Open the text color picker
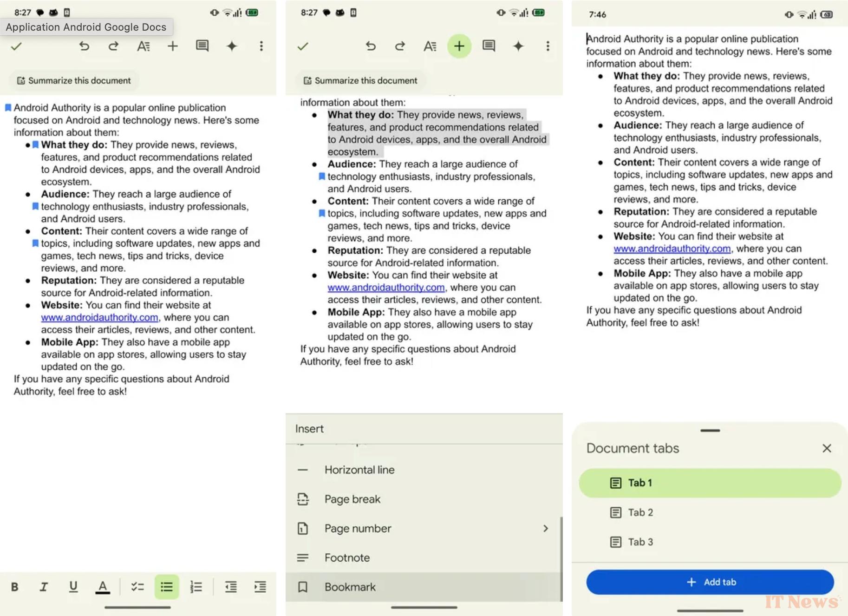This screenshot has height=616, width=848. [103, 587]
